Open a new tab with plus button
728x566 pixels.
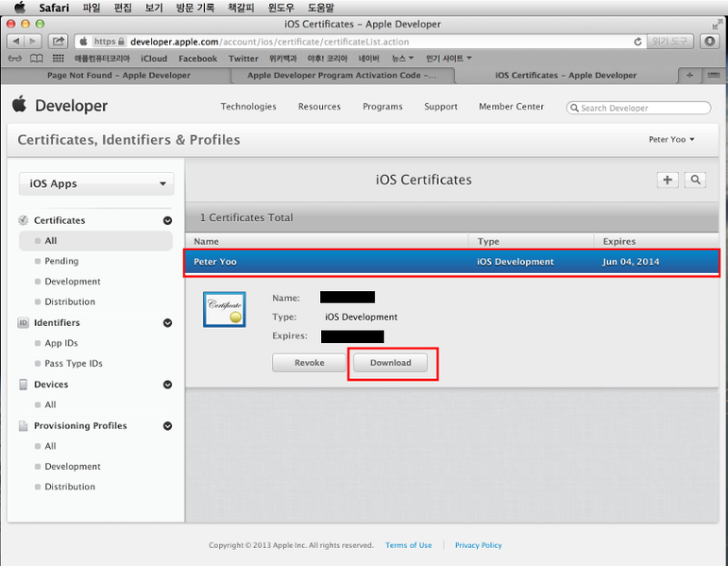click(x=689, y=75)
